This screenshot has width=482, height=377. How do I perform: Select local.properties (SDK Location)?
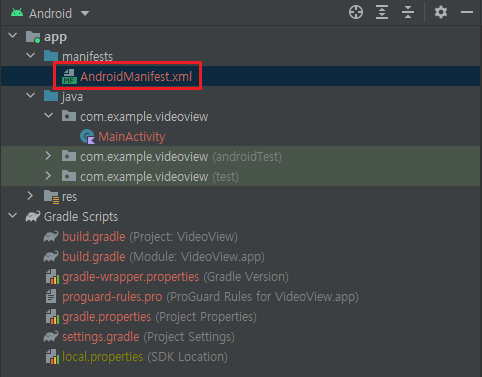145,357
